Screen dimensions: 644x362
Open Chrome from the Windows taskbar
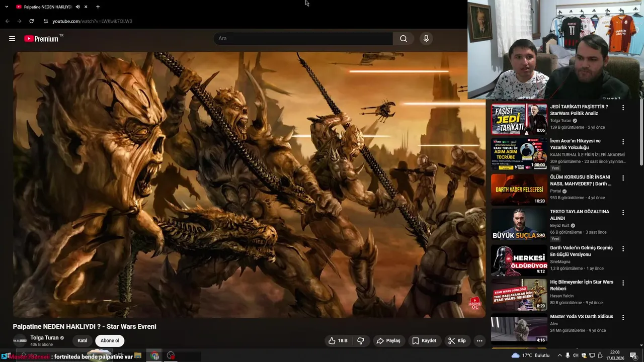[x=155, y=356]
